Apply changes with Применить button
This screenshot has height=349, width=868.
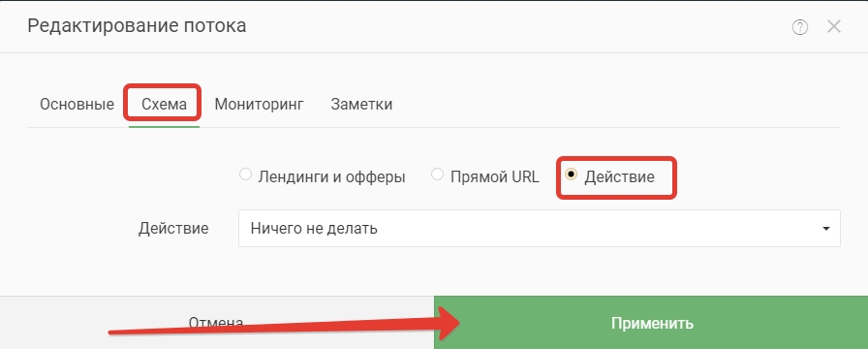[x=651, y=323]
